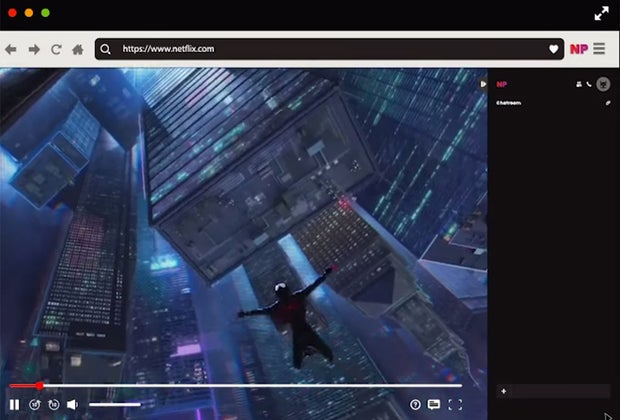Reload the Netflix page
Image resolution: width=620 pixels, height=420 pixels.
tap(56, 49)
